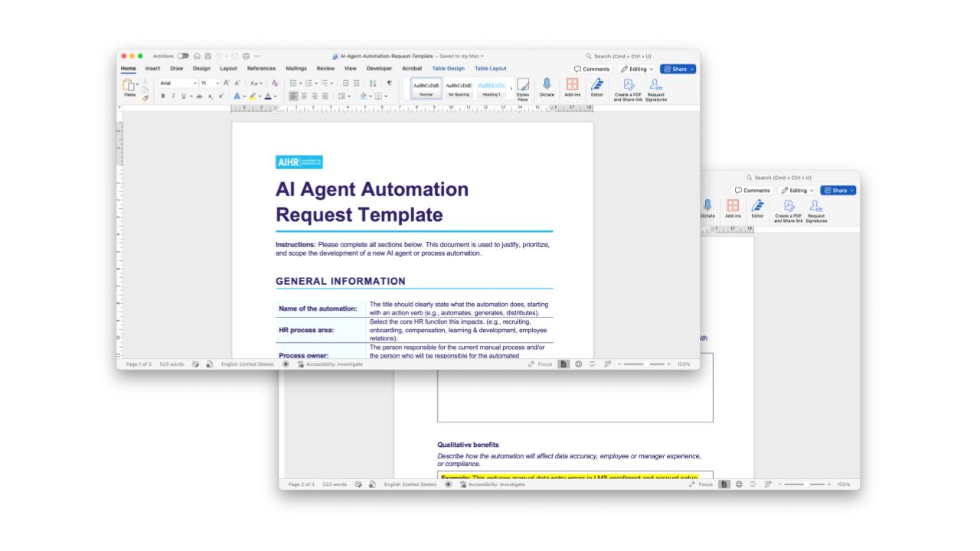Apply the font color swatch
Viewport: 980px width, 551px height.
coord(268,96)
